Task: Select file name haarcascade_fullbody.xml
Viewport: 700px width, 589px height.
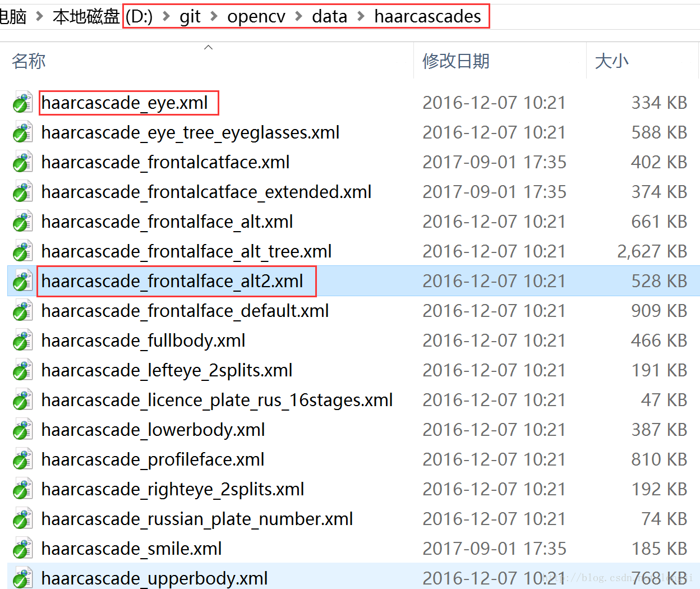Action: (x=144, y=340)
